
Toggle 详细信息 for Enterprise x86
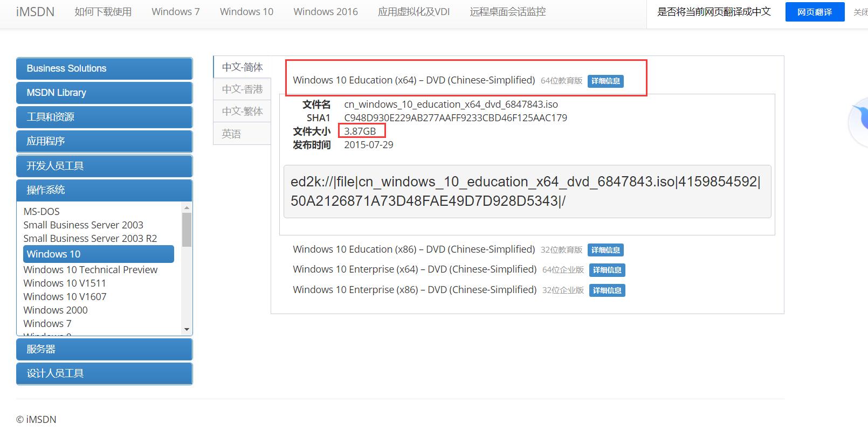click(607, 290)
